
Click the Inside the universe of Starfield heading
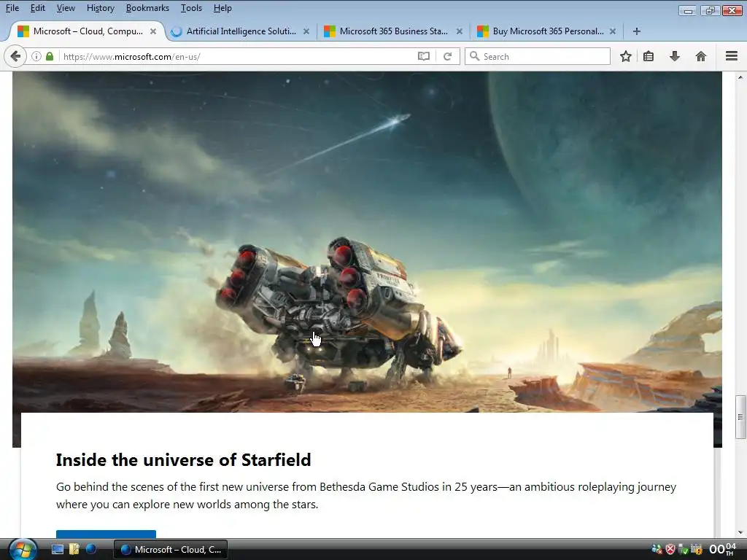(x=183, y=460)
